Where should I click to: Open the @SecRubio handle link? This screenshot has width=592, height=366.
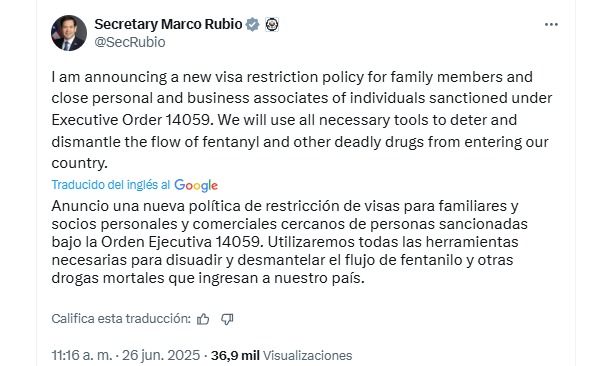pos(130,42)
